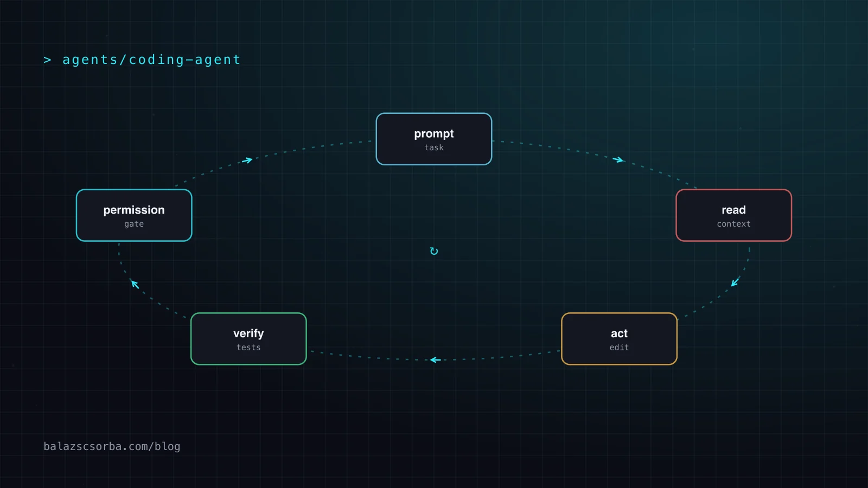Click the center loop refresh icon
Viewport: 868px width, 488px height.
(x=434, y=251)
